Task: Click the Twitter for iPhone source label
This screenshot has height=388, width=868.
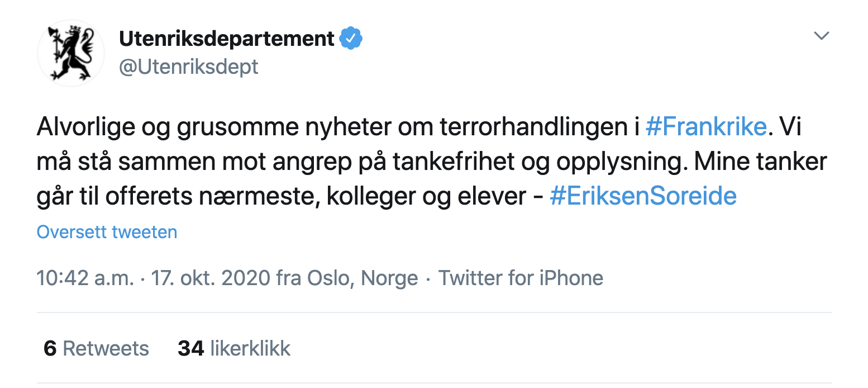Action: tap(521, 278)
